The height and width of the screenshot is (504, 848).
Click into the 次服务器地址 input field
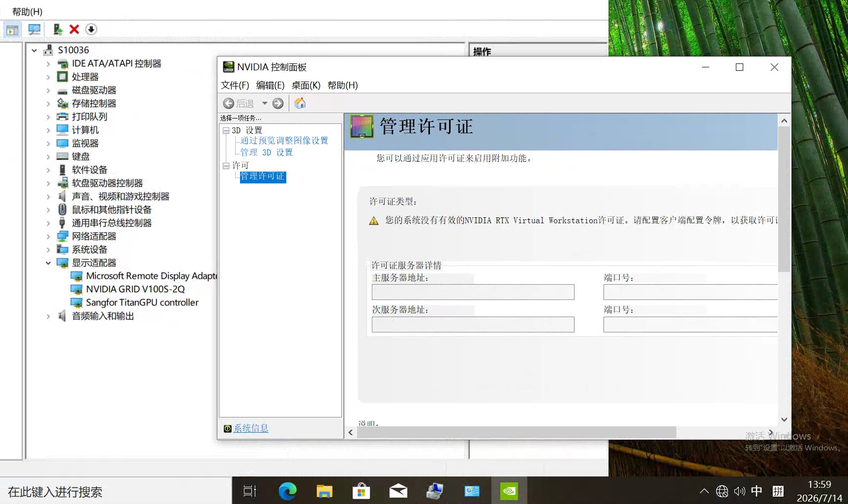473,325
